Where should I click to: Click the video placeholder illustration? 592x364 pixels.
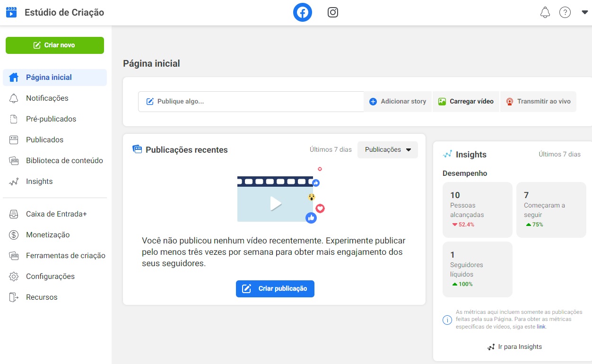click(281, 195)
